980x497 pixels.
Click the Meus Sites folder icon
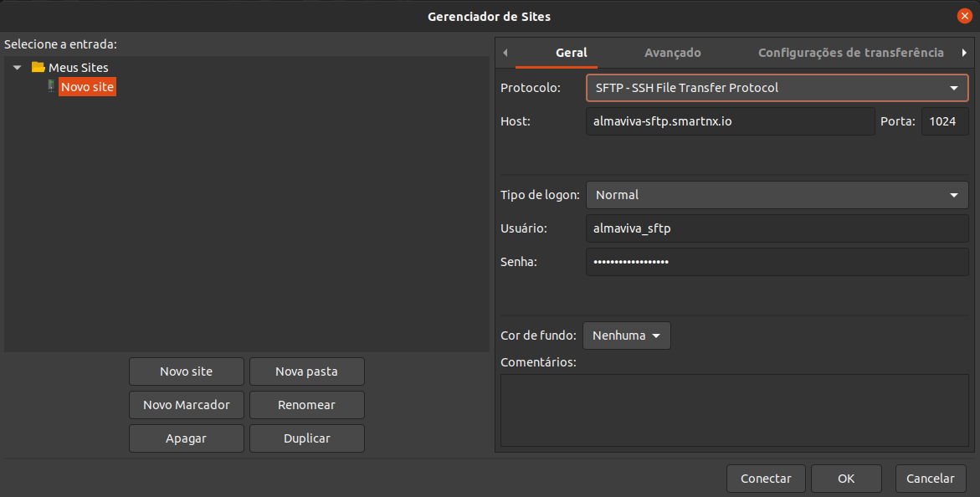pyautogui.click(x=38, y=67)
